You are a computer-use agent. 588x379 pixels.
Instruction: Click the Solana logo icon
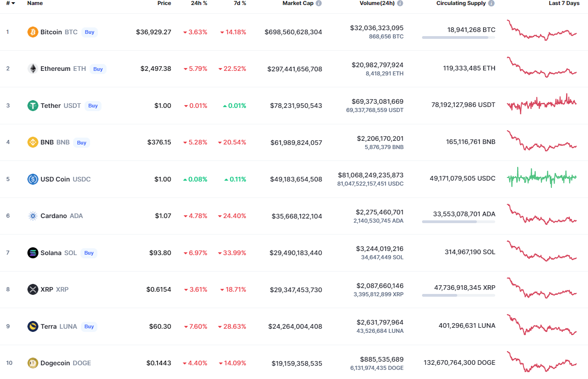tap(33, 253)
